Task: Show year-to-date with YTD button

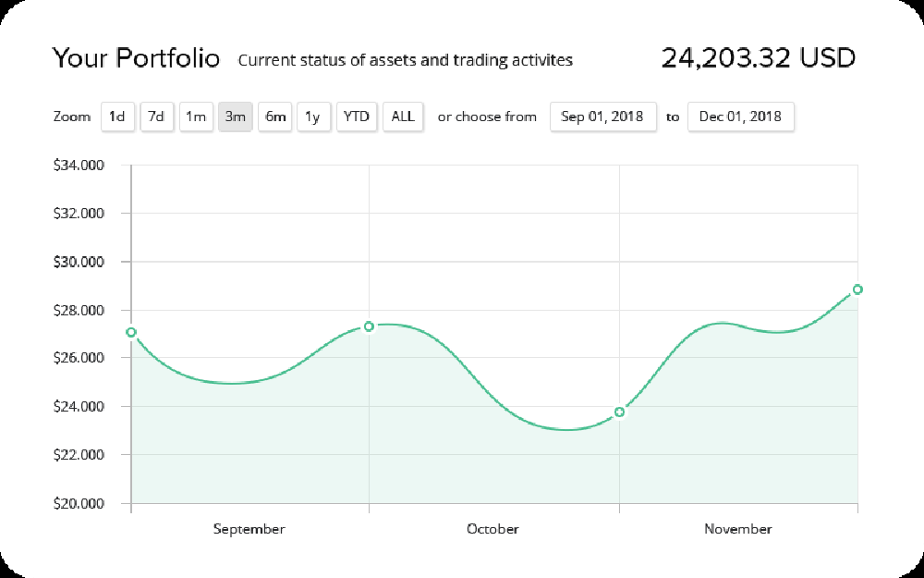Action: click(357, 117)
